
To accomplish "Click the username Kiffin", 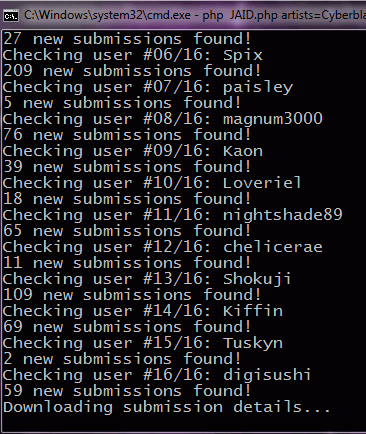I will 253,311.
